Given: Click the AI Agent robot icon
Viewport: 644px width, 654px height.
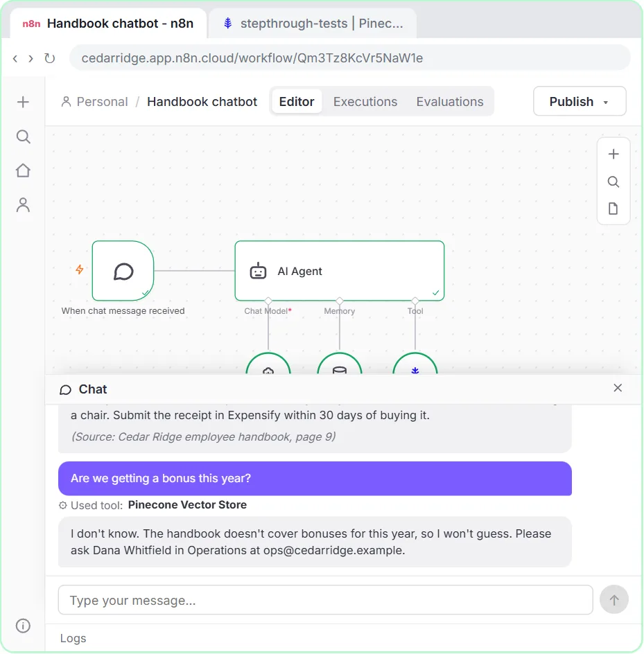Looking at the screenshot, I should click(258, 271).
